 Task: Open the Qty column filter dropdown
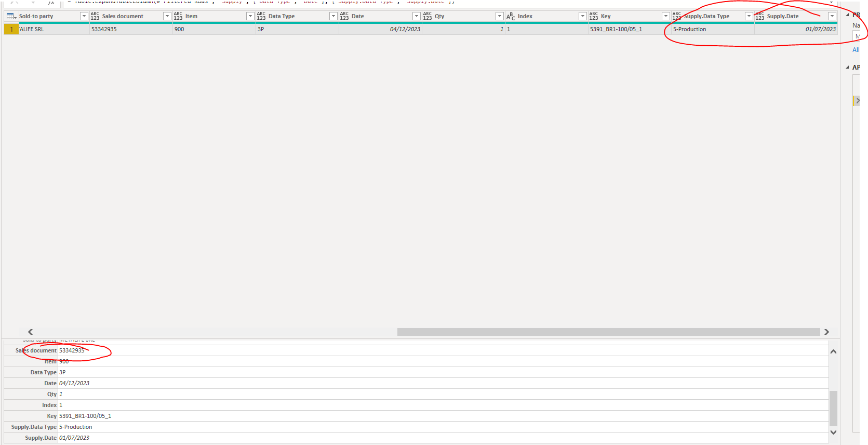500,16
